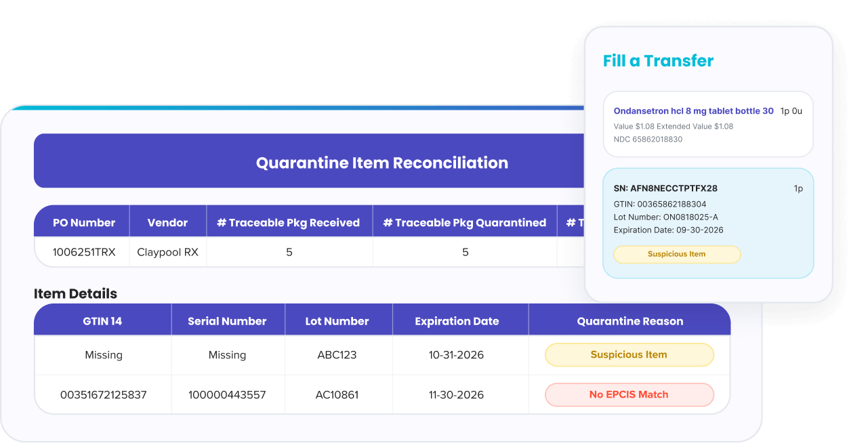868x443 pixels.
Task: Sort by PO Number column header
Action: click(84, 223)
